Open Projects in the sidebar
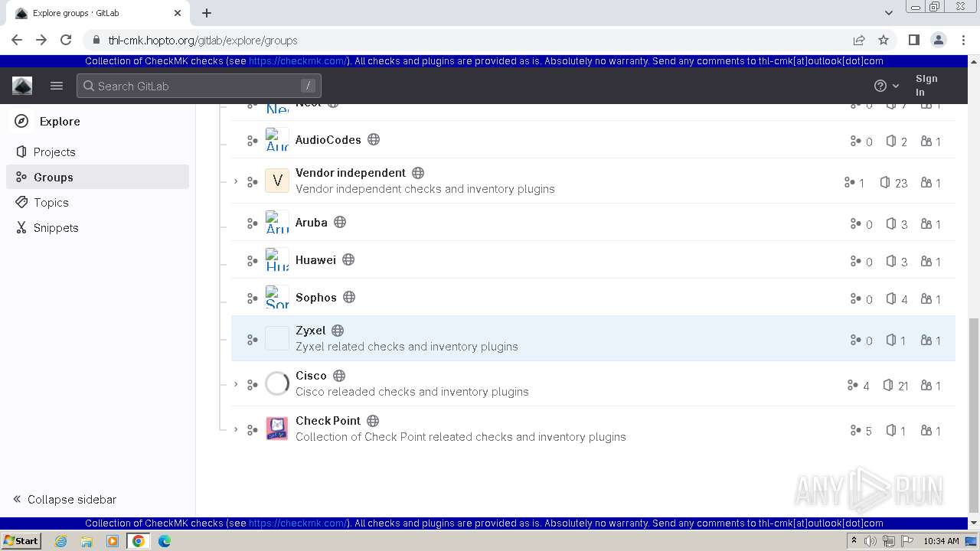 click(x=98, y=152)
